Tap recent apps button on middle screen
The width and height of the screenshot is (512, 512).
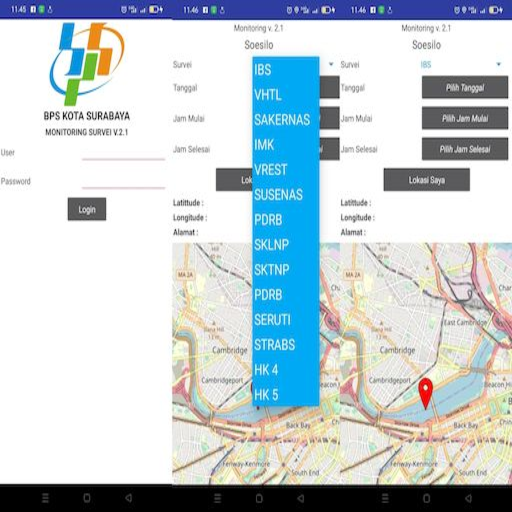217,498
